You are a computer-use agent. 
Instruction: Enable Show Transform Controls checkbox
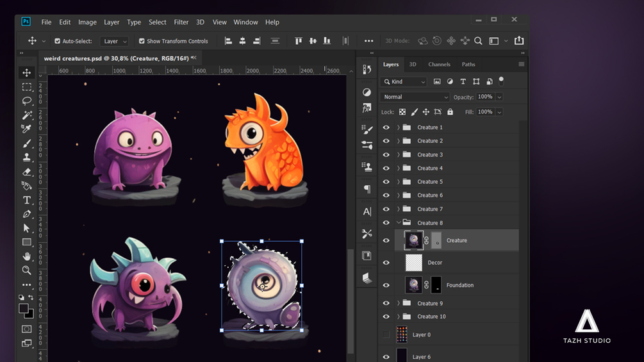click(x=141, y=41)
